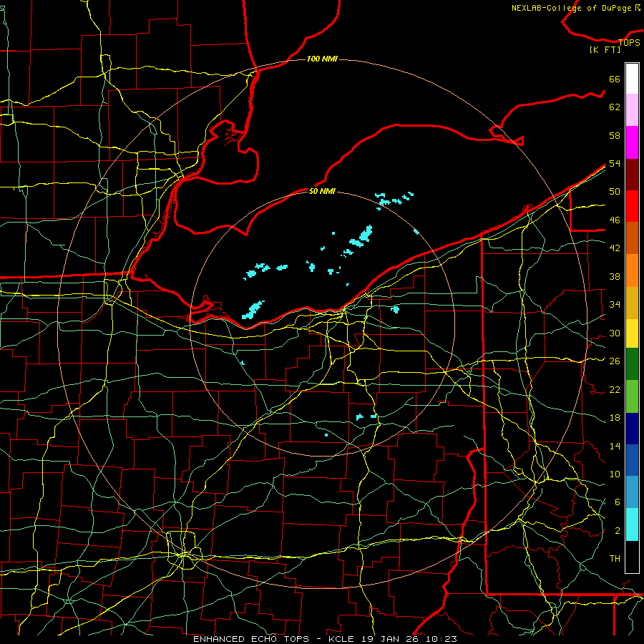Click the white 66 kft legend swatch
Screen dimensions: 644x644
[x=632, y=79]
